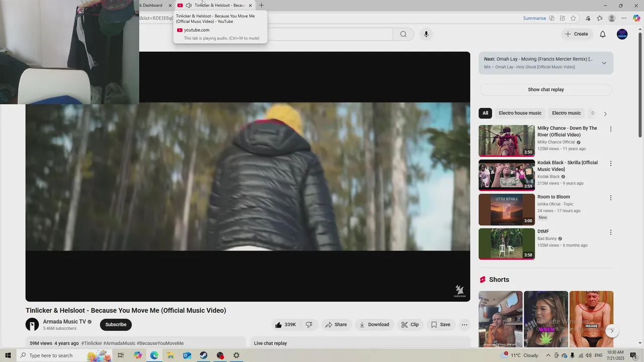Open options menu for DtMF video
Viewport: 644px width, 362px height.
[x=611, y=232]
